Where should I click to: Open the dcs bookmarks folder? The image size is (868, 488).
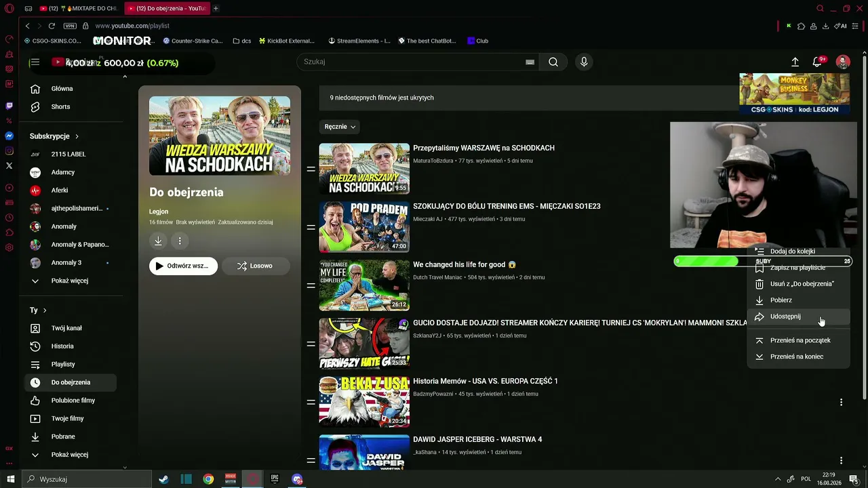(x=241, y=41)
